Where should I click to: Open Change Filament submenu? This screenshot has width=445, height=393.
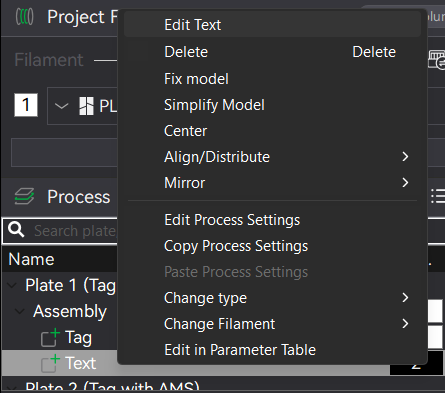[272, 324]
